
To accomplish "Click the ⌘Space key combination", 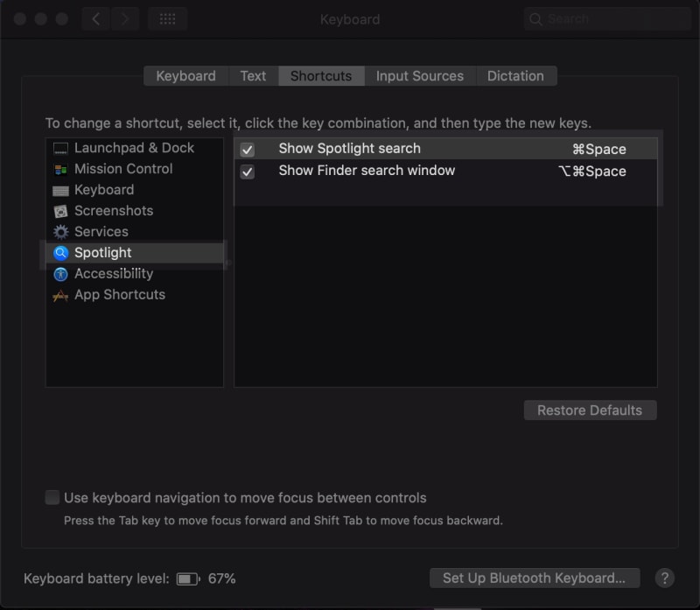I will (x=599, y=149).
